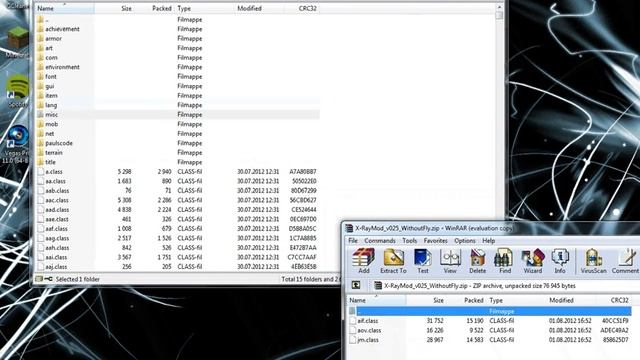The width and height of the screenshot is (640, 360).
Task: Open the File menu in X-RayMod window
Action: tap(353, 241)
